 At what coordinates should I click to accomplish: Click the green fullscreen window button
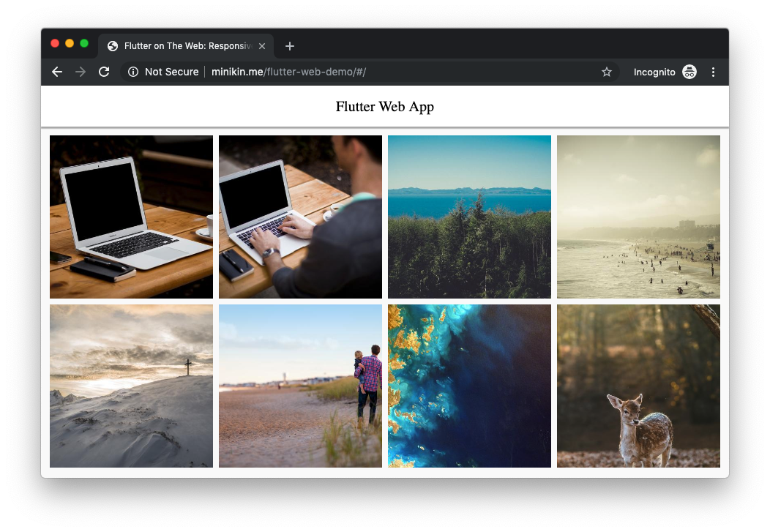point(84,43)
